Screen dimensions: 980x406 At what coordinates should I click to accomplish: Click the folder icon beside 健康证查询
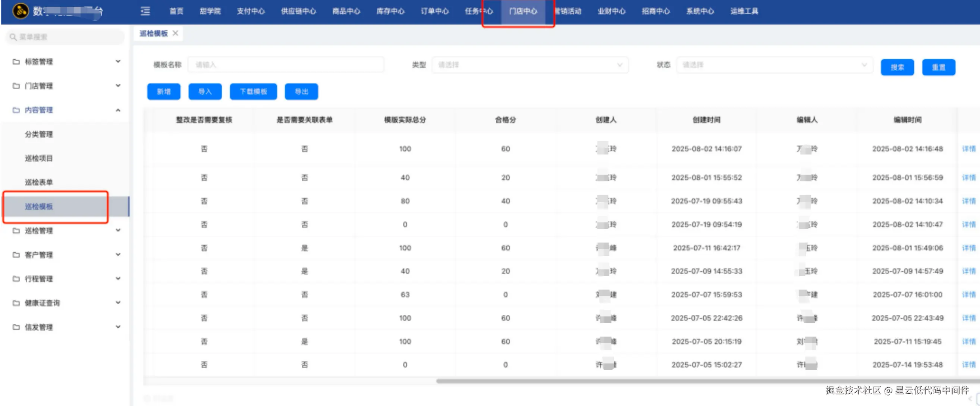click(x=16, y=302)
